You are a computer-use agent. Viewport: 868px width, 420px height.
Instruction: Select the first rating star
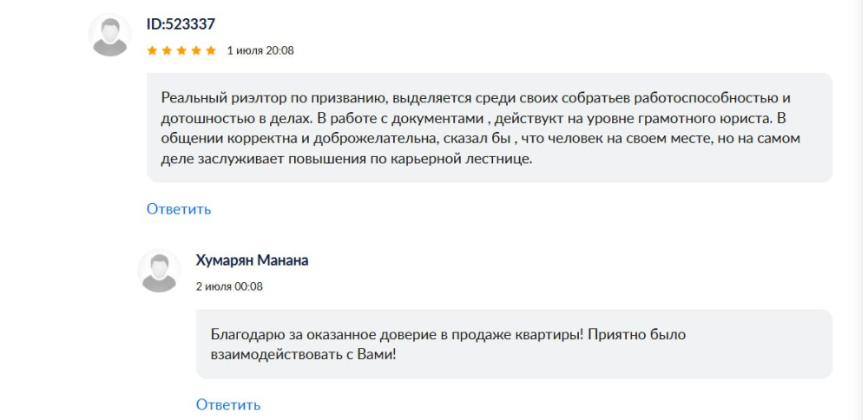pos(152,51)
